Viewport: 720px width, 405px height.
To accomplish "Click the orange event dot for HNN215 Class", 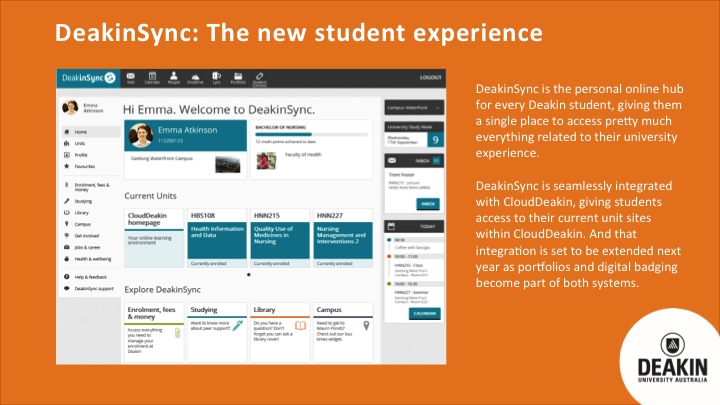I will pyautogui.click(x=389, y=256).
